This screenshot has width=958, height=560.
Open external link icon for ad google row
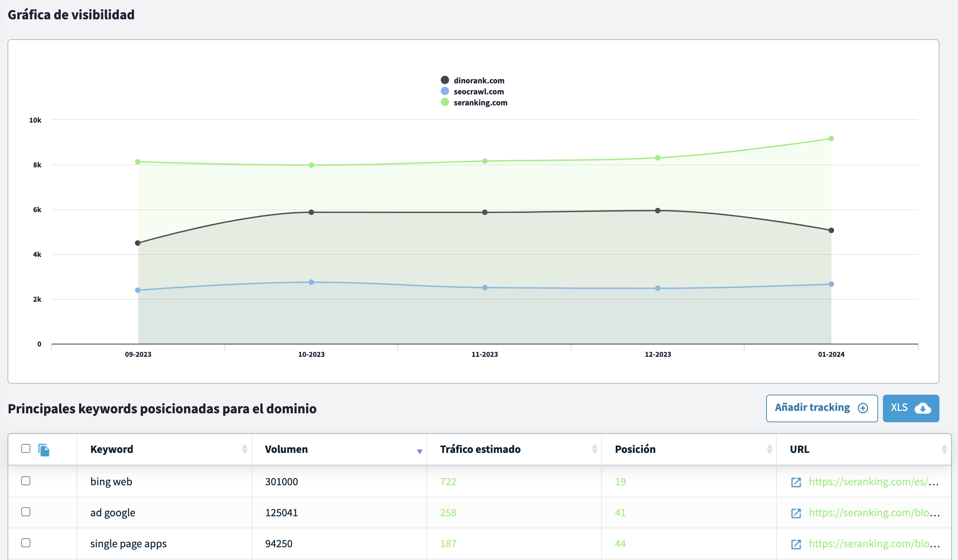[796, 513]
